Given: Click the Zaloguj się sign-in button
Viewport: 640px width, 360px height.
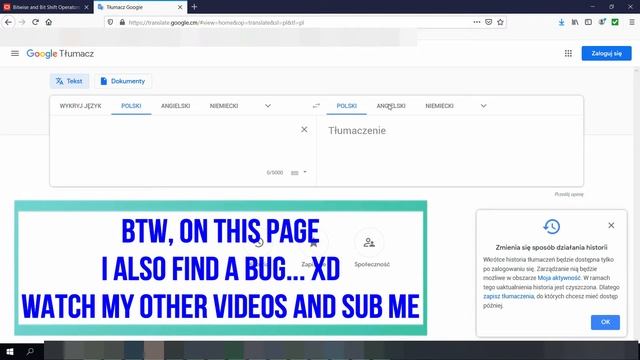Looking at the screenshot, I should click(607, 53).
